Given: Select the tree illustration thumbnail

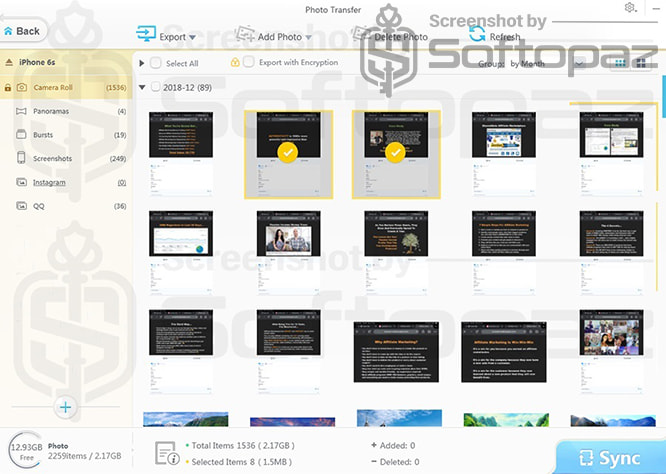Looking at the screenshot, I should (396, 253).
